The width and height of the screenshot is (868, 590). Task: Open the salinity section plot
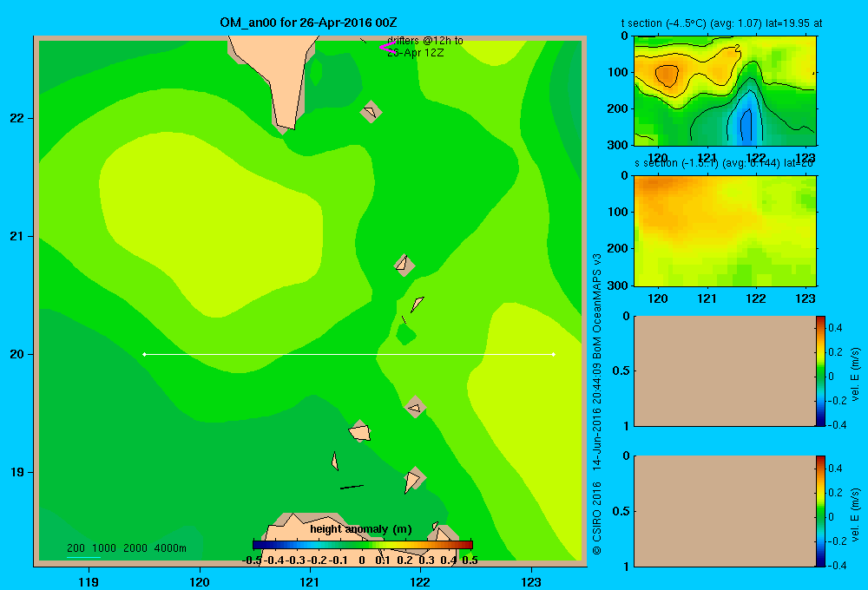pos(725,230)
